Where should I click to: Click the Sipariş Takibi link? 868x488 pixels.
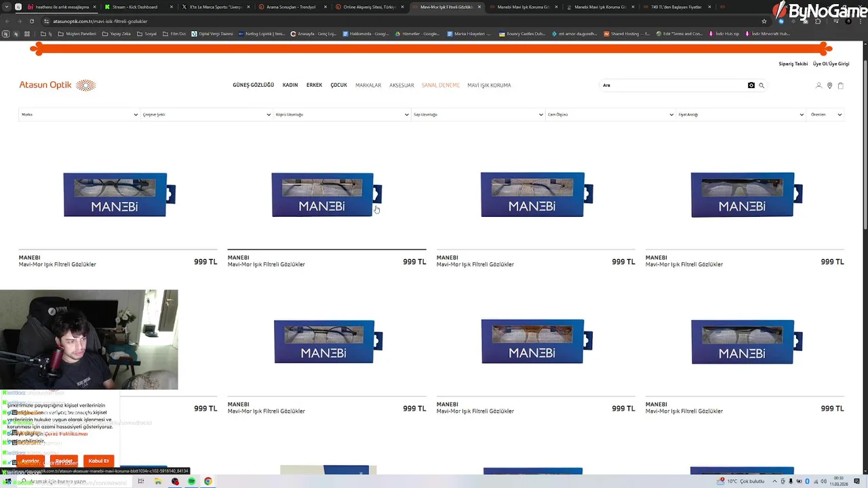(793, 64)
